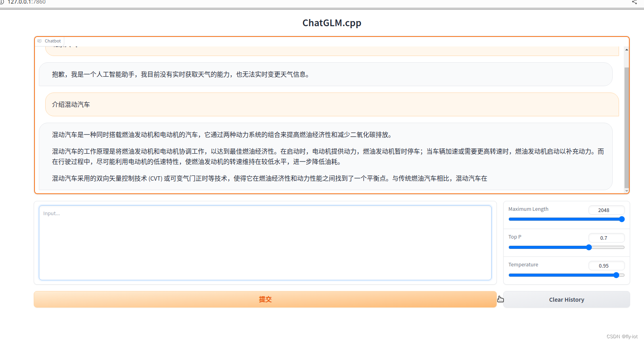Click the browser share icon at top right

coord(634,2)
